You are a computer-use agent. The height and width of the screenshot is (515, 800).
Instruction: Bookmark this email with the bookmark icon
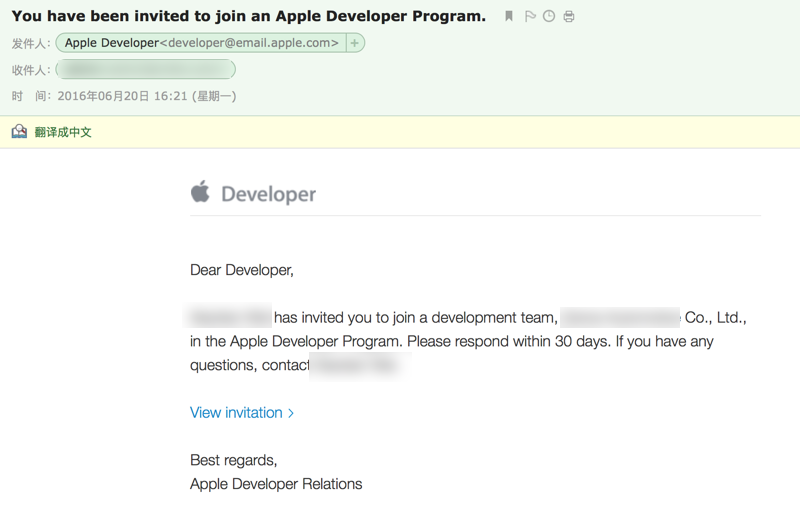[x=509, y=16]
